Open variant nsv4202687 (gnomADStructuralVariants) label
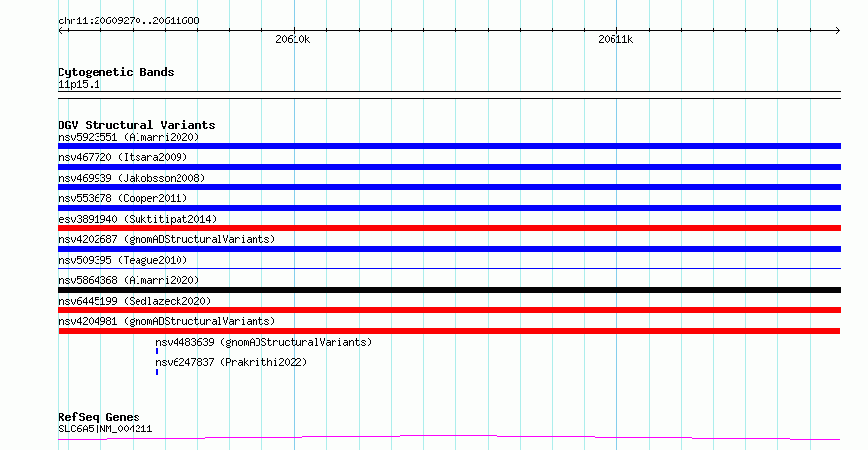868x450 pixels. coord(167,239)
